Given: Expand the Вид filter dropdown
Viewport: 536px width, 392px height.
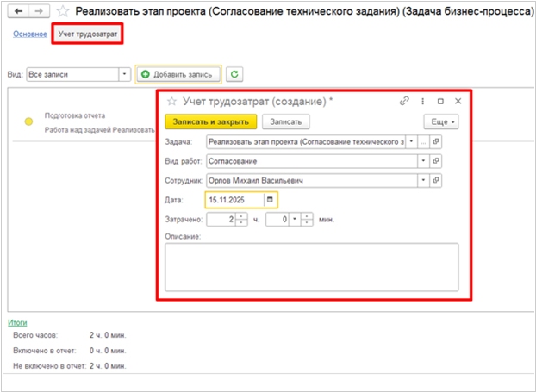Looking at the screenshot, I should (x=125, y=75).
